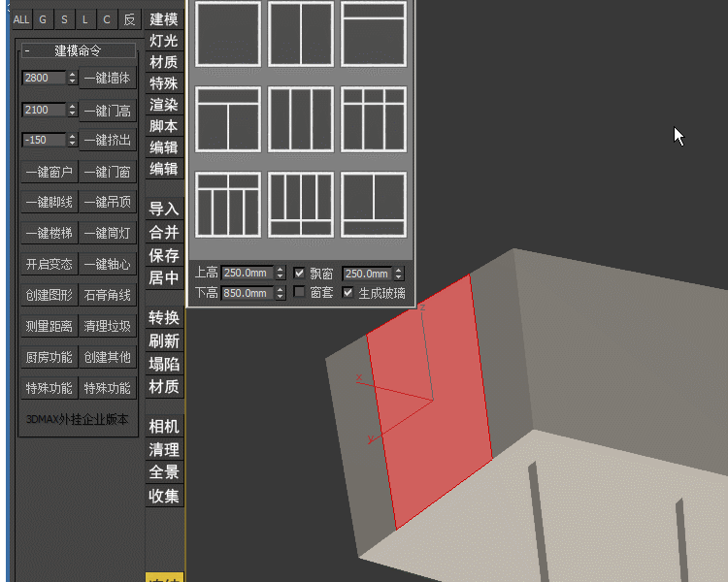Click the L filter button
The width and height of the screenshot is (728, 582).
click(x=85, y=19)
